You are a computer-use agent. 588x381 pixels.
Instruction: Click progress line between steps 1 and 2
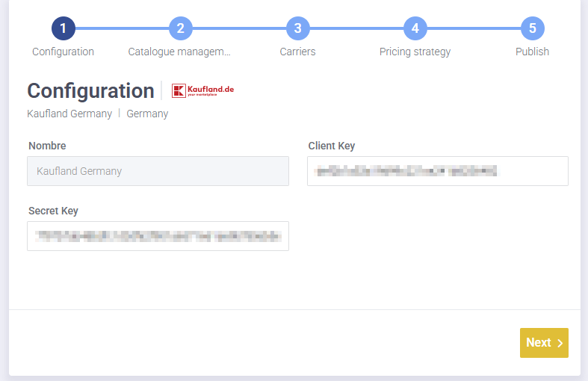[x=122, y=28]
